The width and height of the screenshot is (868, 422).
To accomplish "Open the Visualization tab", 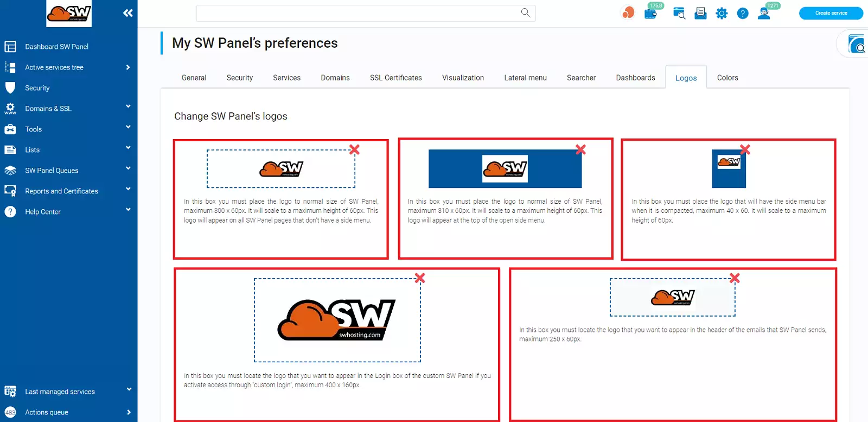I will [x=463, y=78].
